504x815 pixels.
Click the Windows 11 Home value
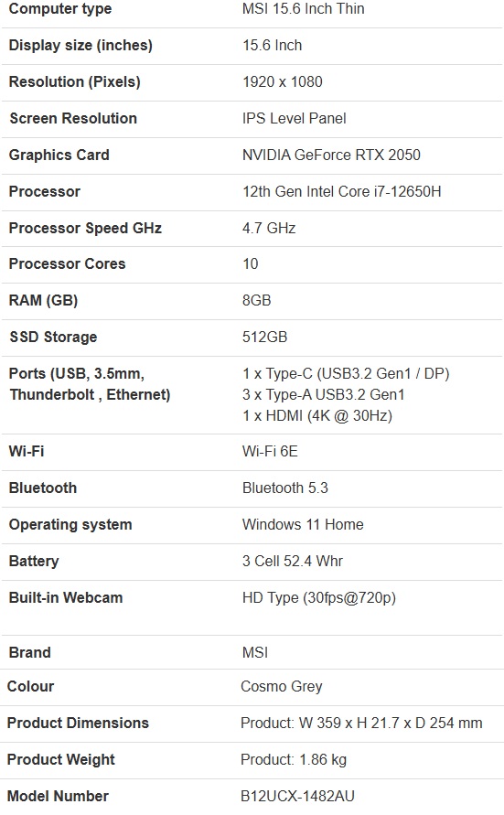tap(303, 524)
